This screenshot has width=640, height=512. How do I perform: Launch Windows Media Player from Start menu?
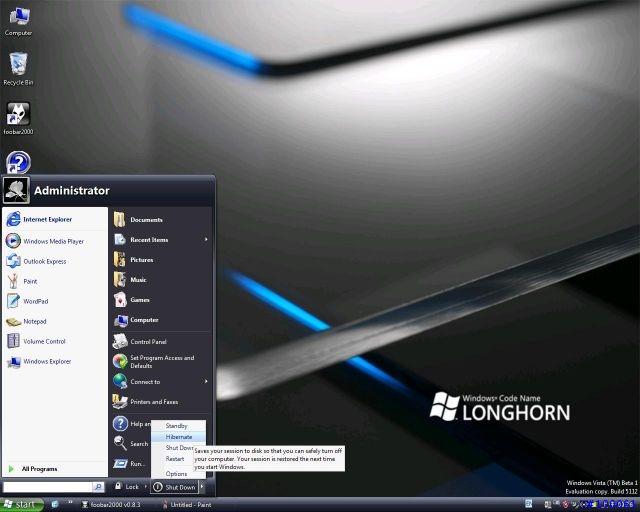point(55,241)
